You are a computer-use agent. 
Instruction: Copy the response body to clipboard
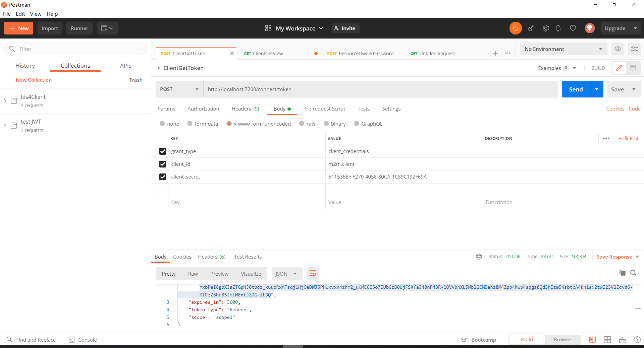point(623,273)
